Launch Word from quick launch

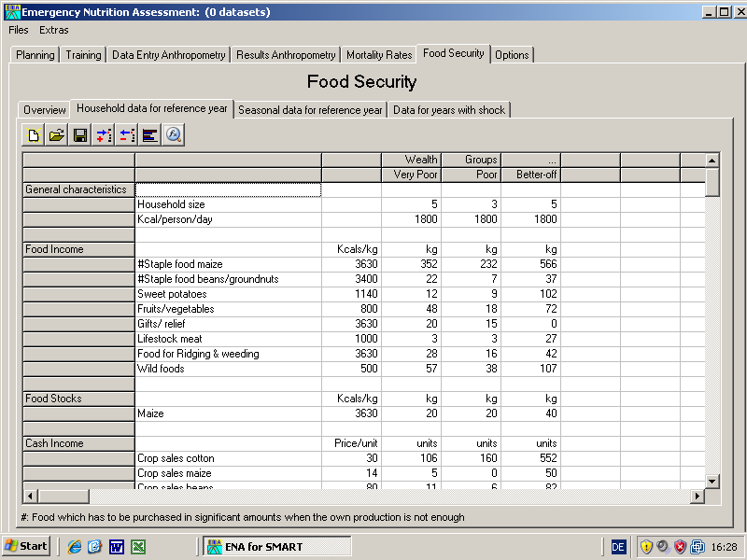pos(117,547)
